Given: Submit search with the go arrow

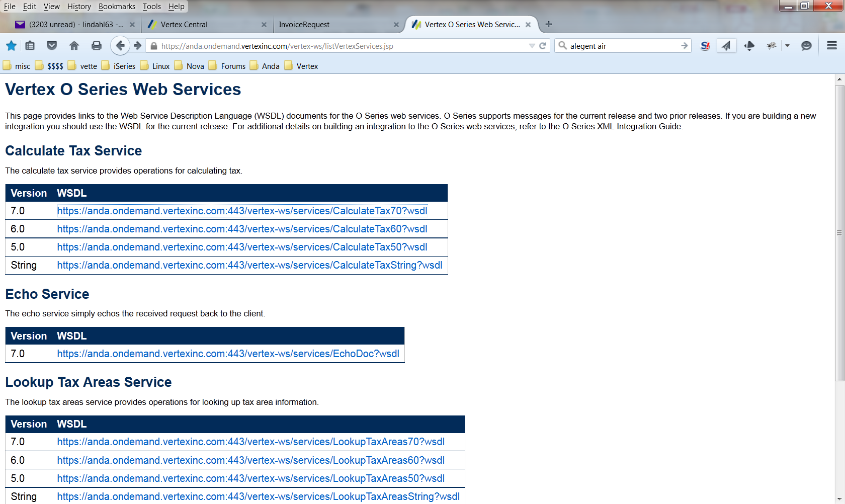Looking at the screenshot, I should pos(684,46).
